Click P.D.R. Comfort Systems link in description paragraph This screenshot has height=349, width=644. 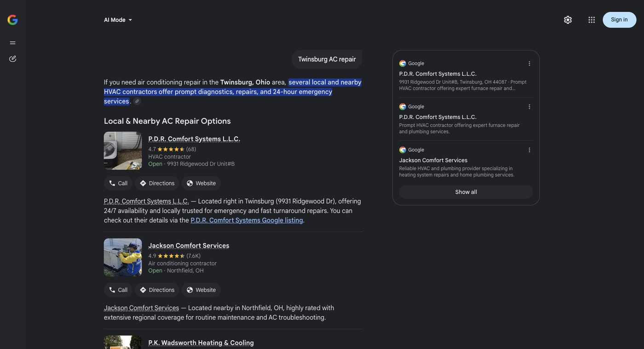pyautogui.click(x=146, y=201)
